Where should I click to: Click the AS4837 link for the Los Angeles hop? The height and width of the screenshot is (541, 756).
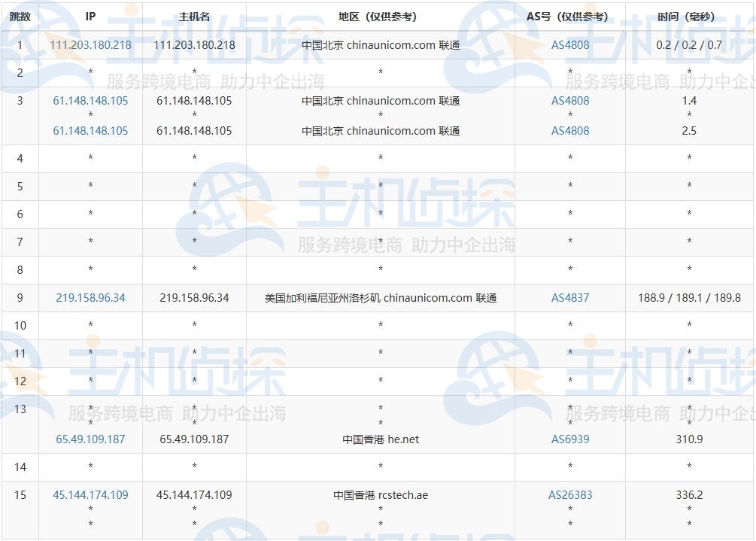pos(570,298)
